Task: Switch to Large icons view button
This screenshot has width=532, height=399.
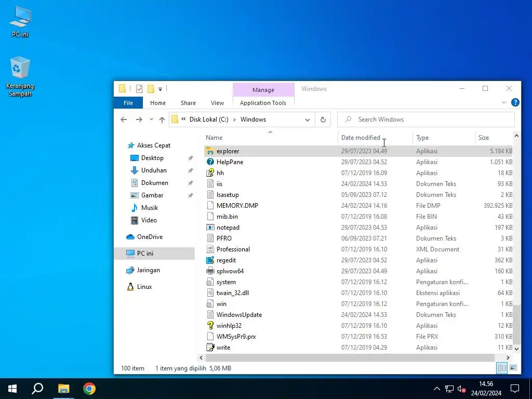Action: [x=513, y=368]
